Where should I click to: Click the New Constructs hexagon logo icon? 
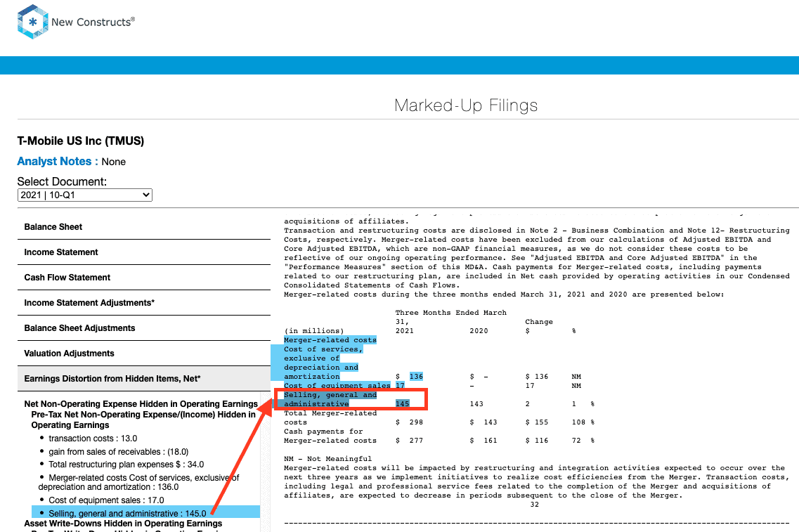32,22
